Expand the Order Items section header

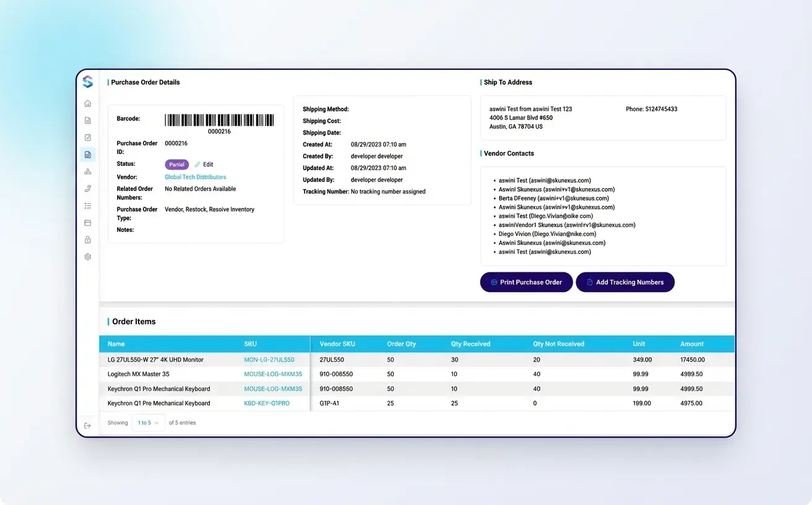[x=134, y=321]
